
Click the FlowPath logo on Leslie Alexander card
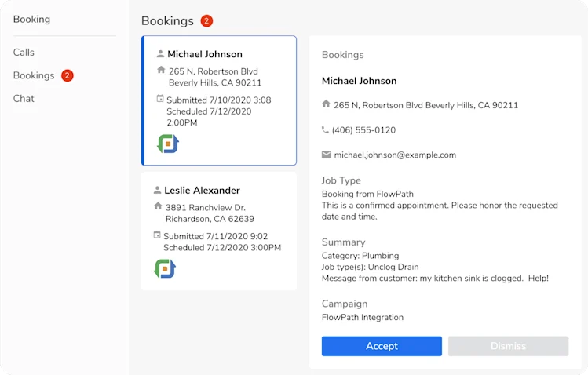click(x=165, y=268)
